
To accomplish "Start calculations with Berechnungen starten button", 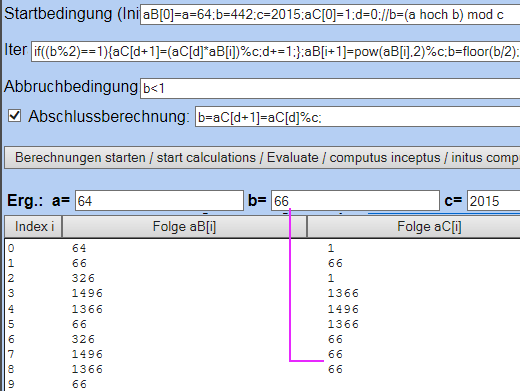I will 262,157.
